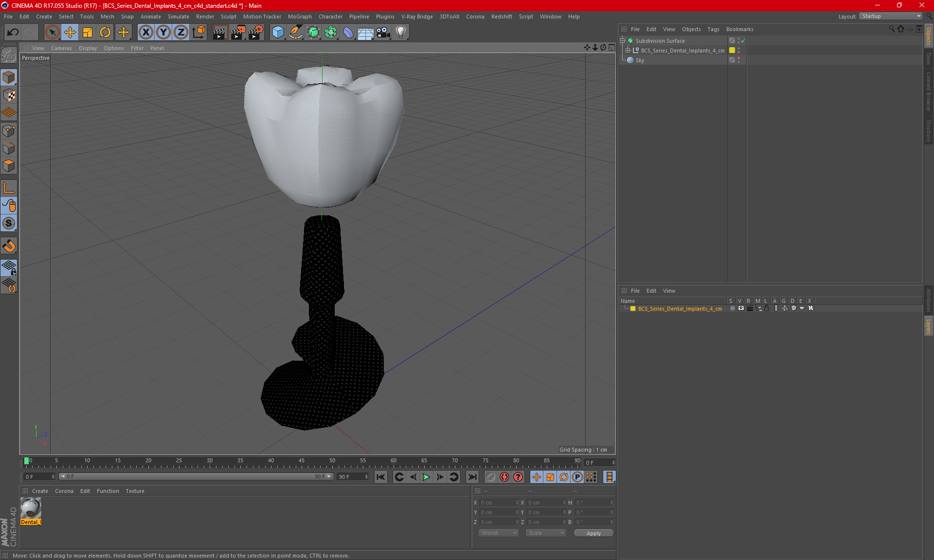
Task: Open the Deformer objects icon
Action: pos(348,33)
